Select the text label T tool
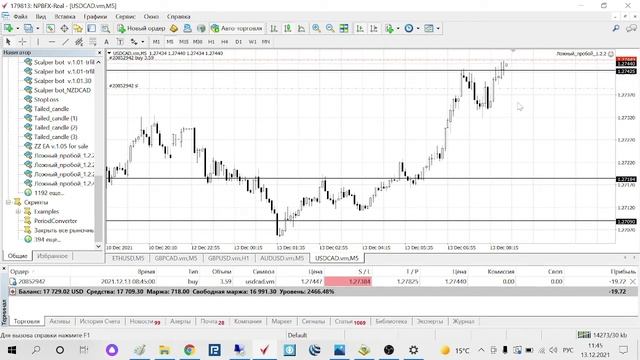The height and width of the screenshot is (360, 640). click(x=120, y=42)
